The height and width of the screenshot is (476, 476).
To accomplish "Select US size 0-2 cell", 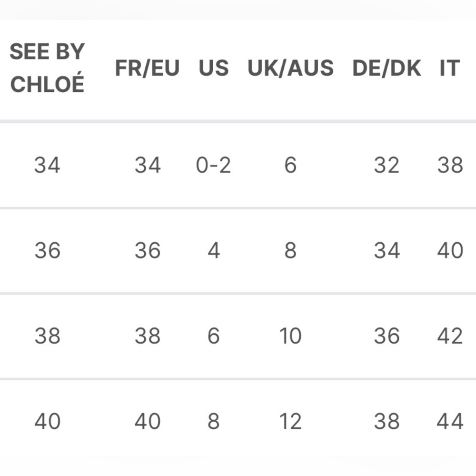I will coord(213,165).
